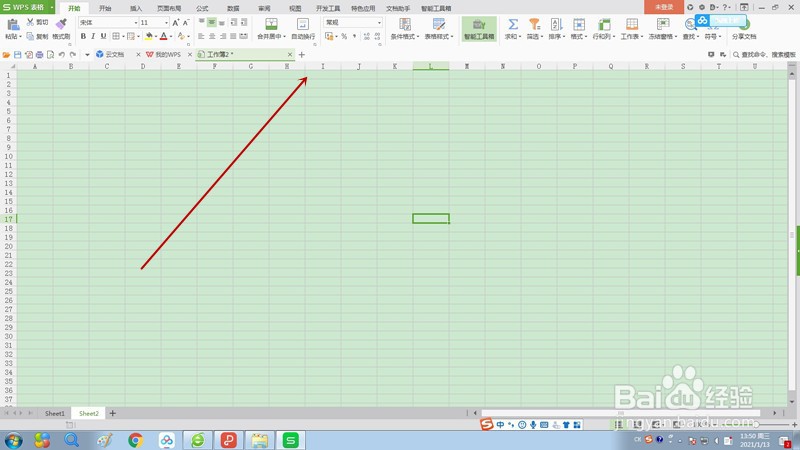Click the Copy (复制) icon
The image size is (800, 450).
tap(31, 36)
